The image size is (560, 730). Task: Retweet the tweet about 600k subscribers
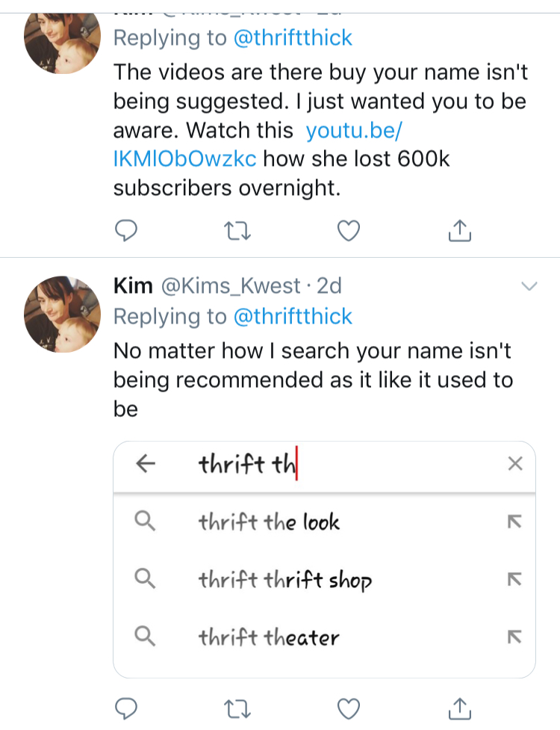237,232
